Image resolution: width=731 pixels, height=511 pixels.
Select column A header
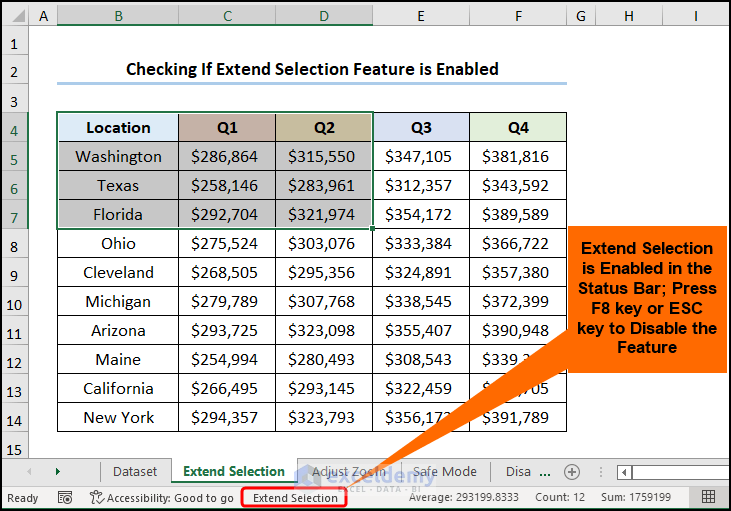pos(43,16)
